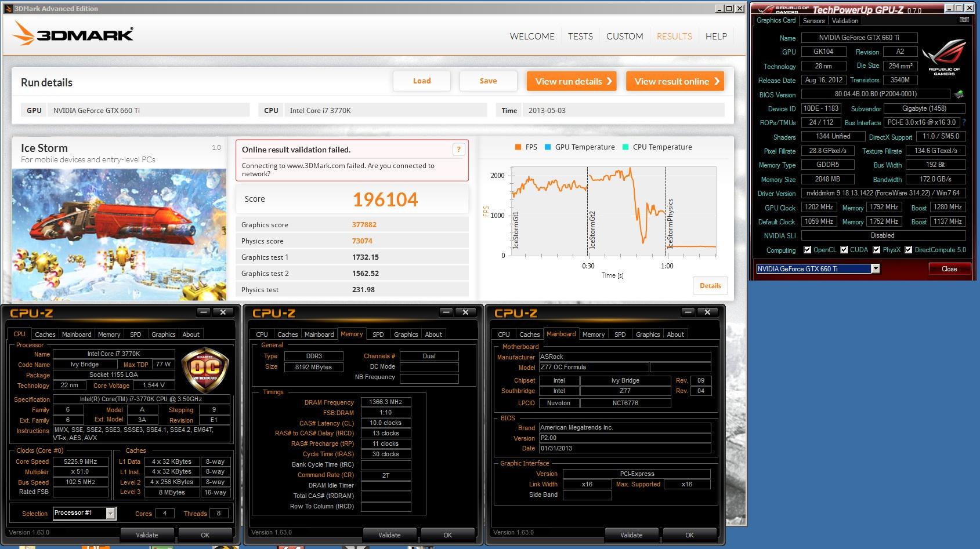This screenshot has width=980, height=549.
Task: Click the GPU-Z Driver Version field
Action: coord(884,193)
